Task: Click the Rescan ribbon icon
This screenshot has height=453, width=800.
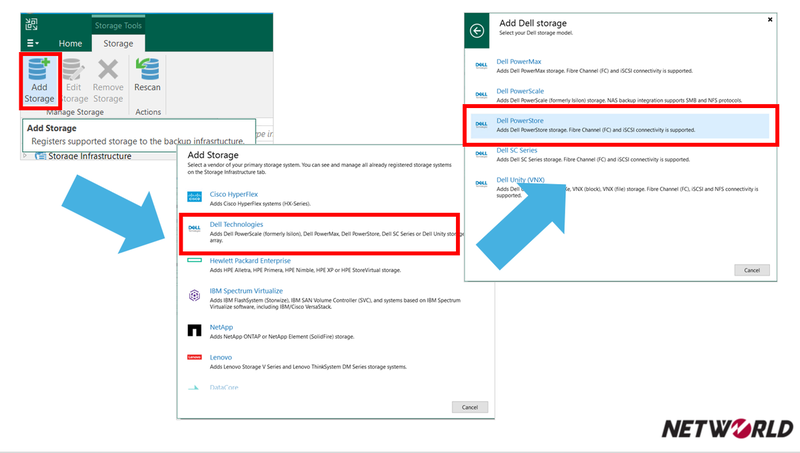Action: [147, 70]
